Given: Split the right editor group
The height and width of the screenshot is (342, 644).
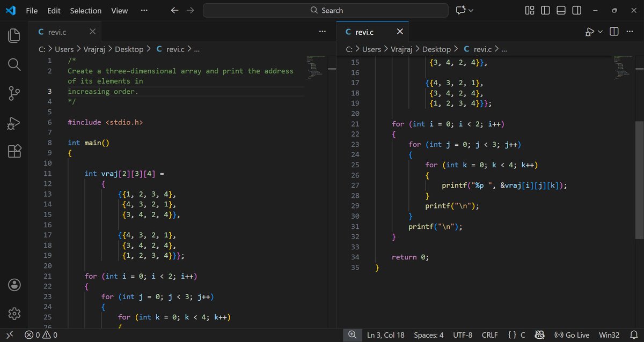Looking at the screenshot, I should pyautogui.click(x=614, y=32).
